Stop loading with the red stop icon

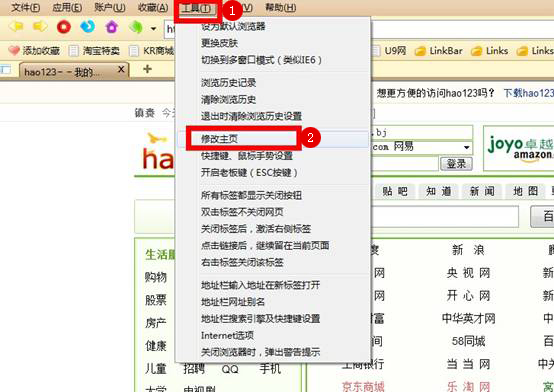coord(64,27)
